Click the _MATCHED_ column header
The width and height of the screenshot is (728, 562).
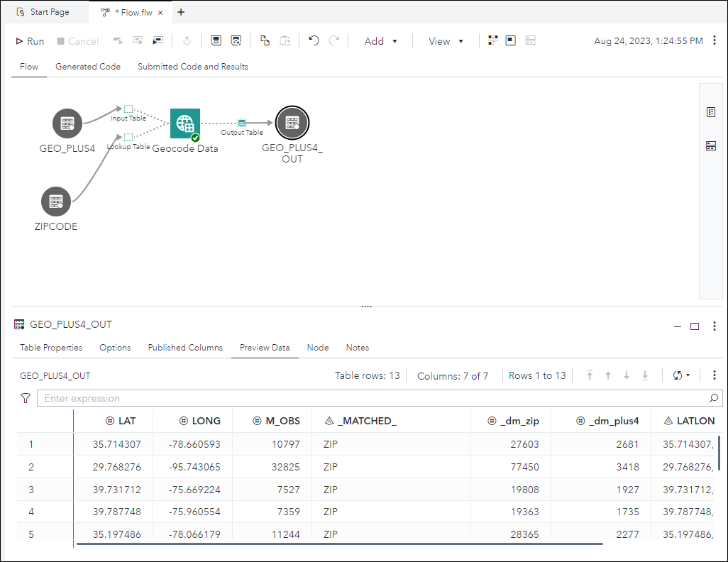tap(367, 421)
